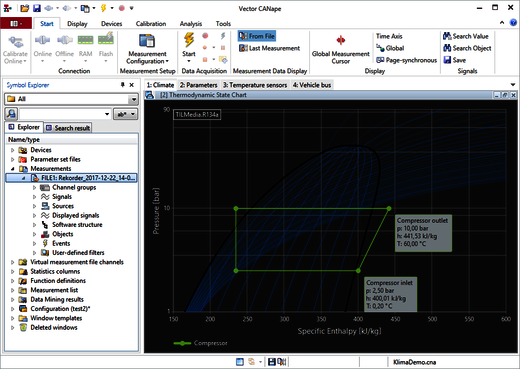Open the Display ribbon tab
This screenshot has height=369, width=520.
77,24
